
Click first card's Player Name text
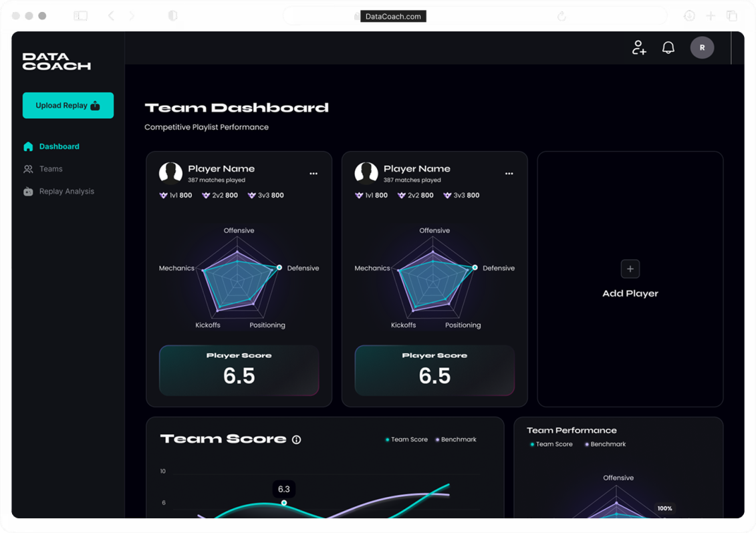pyautogui.click(x=221, y=169)
